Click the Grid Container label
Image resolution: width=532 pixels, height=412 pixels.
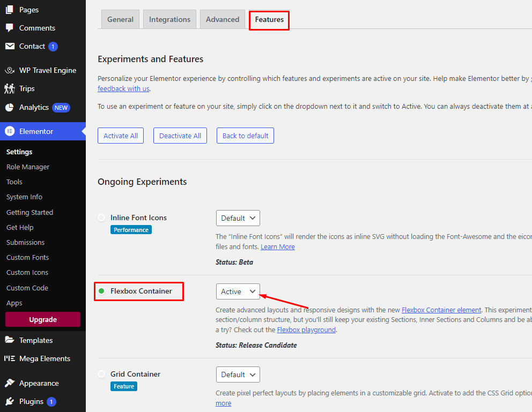135,374
